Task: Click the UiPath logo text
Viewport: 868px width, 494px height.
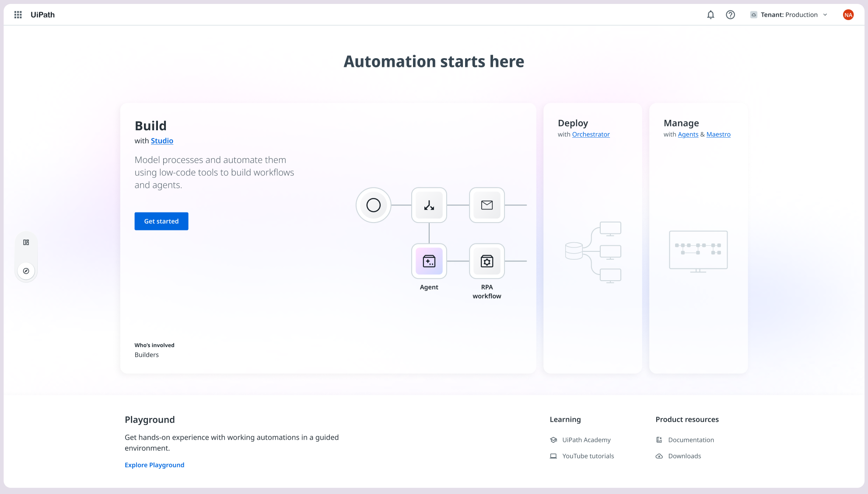Action: coord(43,15)
